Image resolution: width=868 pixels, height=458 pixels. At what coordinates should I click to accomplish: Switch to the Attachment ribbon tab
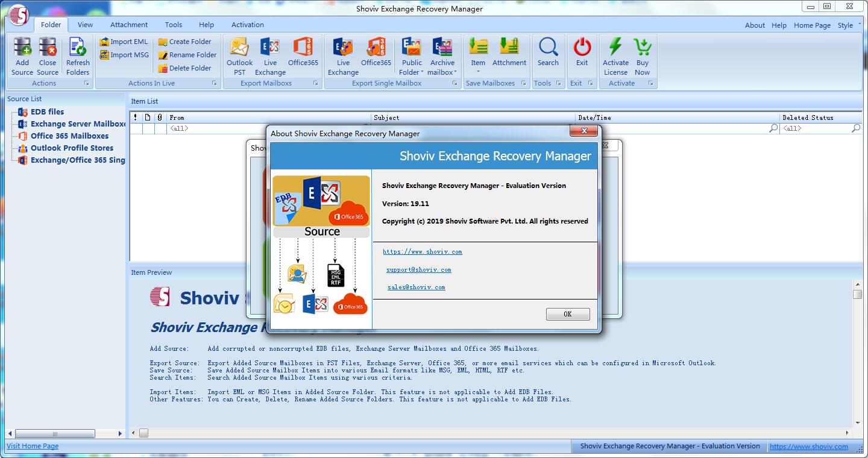[129, 25]
